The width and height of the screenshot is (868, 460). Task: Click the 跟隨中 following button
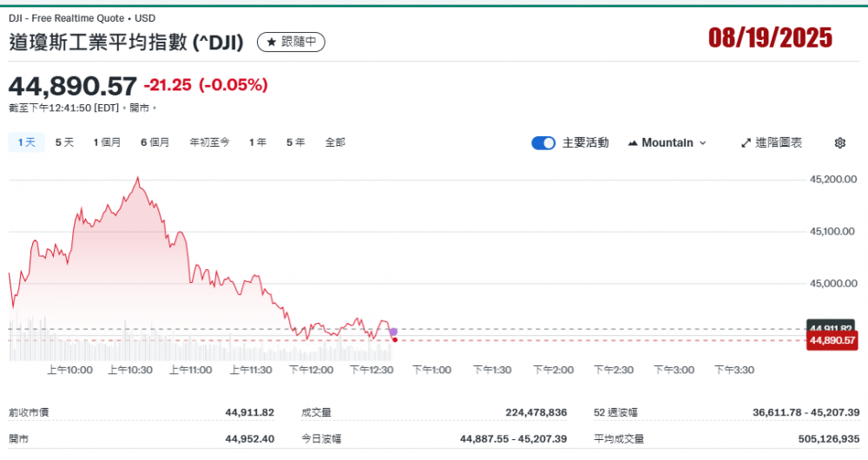[293, 42]
